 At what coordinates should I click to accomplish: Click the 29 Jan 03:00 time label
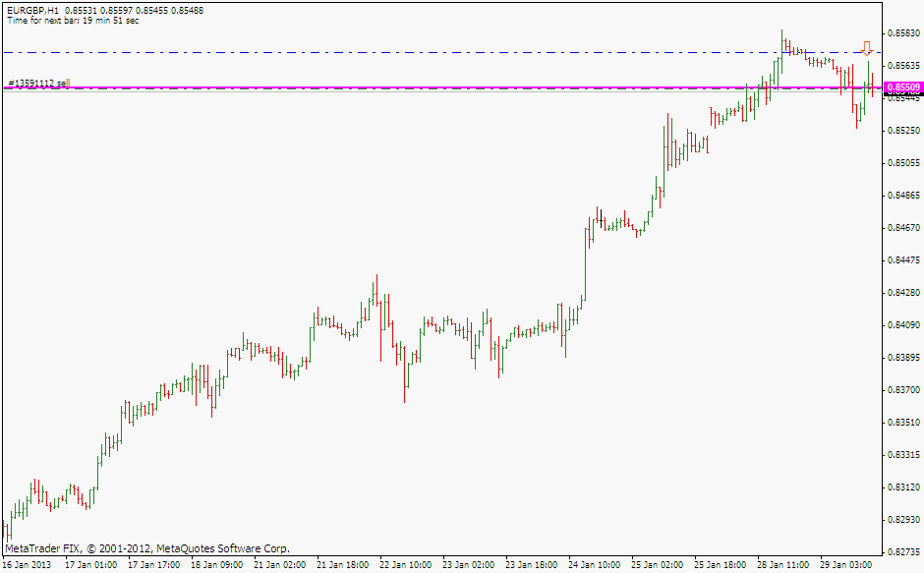847,565
